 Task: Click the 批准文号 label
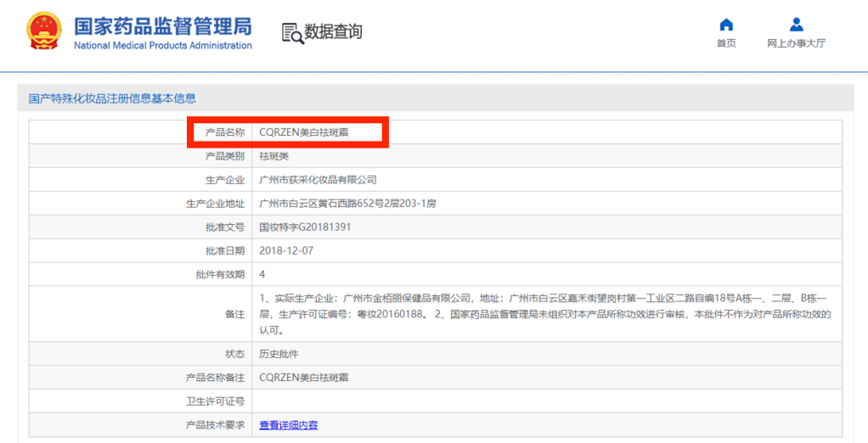click(x=225, y=227)
